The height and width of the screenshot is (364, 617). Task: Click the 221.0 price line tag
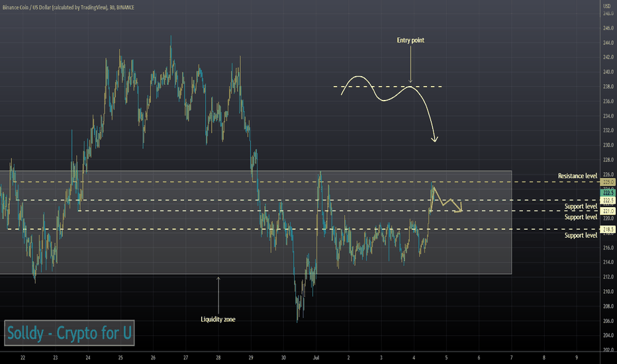(608, 211)
